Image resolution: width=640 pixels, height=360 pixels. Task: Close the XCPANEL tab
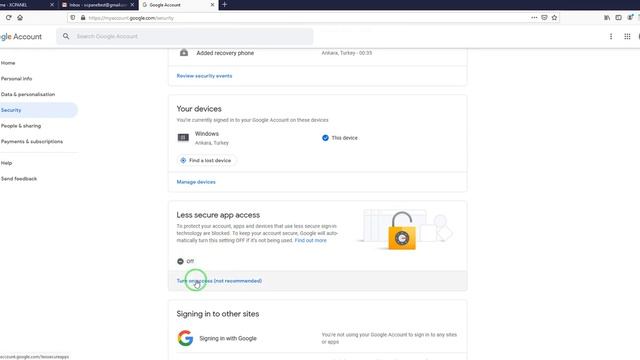pos(52,5)
